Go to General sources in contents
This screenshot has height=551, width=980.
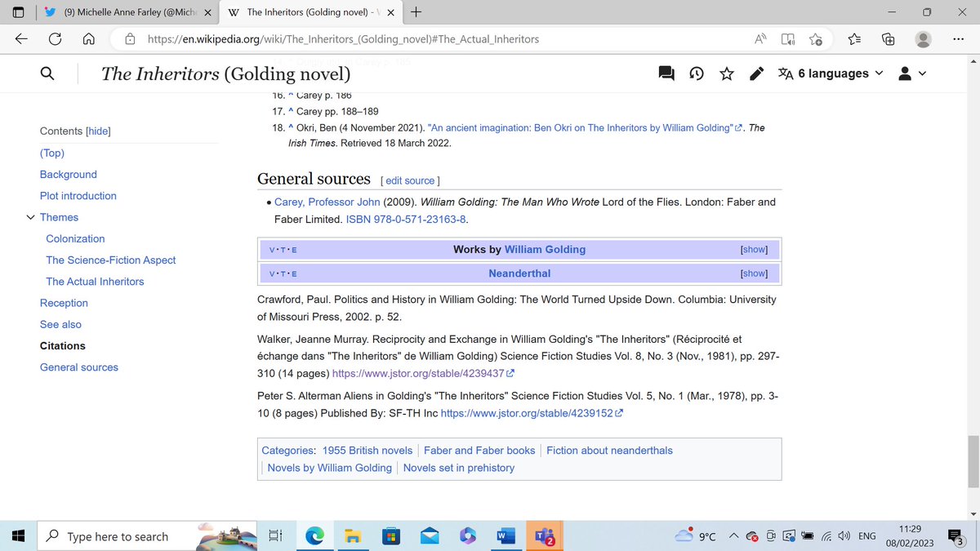(x=79, y=367)
